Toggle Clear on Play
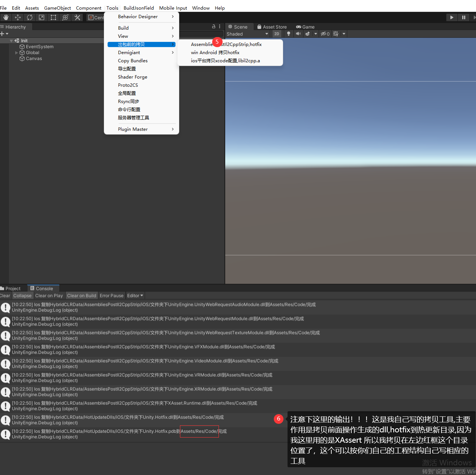 click(x=49, y=296)
